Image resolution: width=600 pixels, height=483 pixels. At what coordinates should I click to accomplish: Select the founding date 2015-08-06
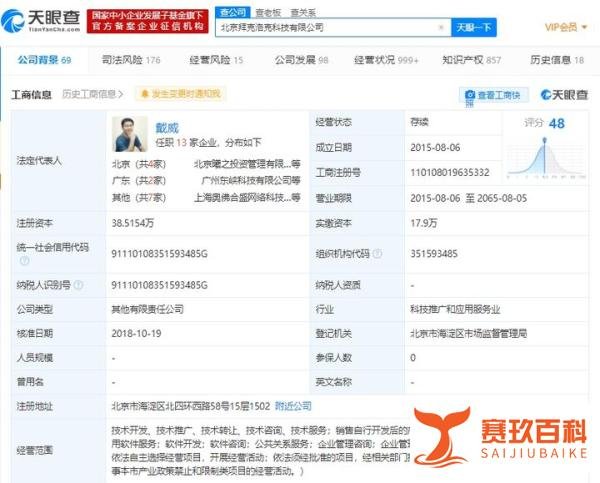(435, 147)
